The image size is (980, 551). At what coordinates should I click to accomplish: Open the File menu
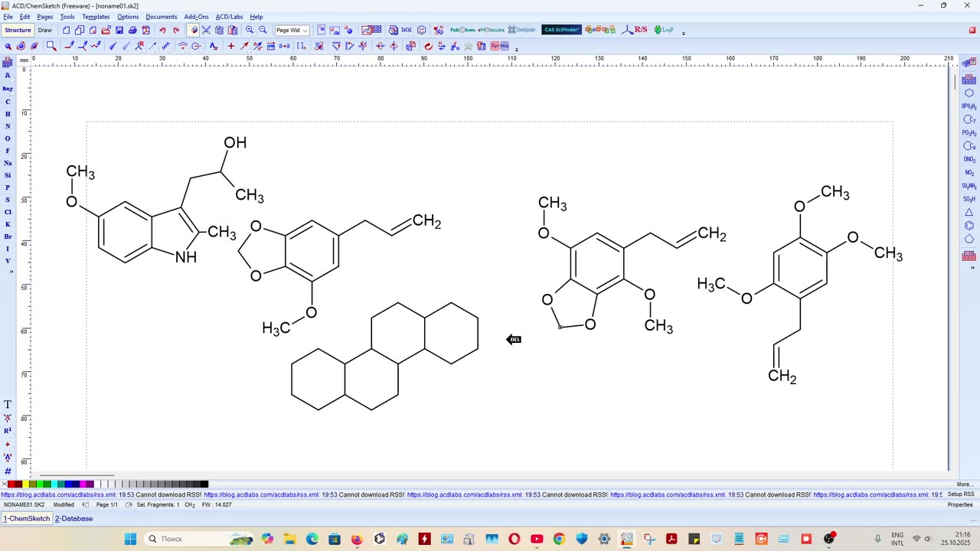pyautogui.click(x=8, y=17)
